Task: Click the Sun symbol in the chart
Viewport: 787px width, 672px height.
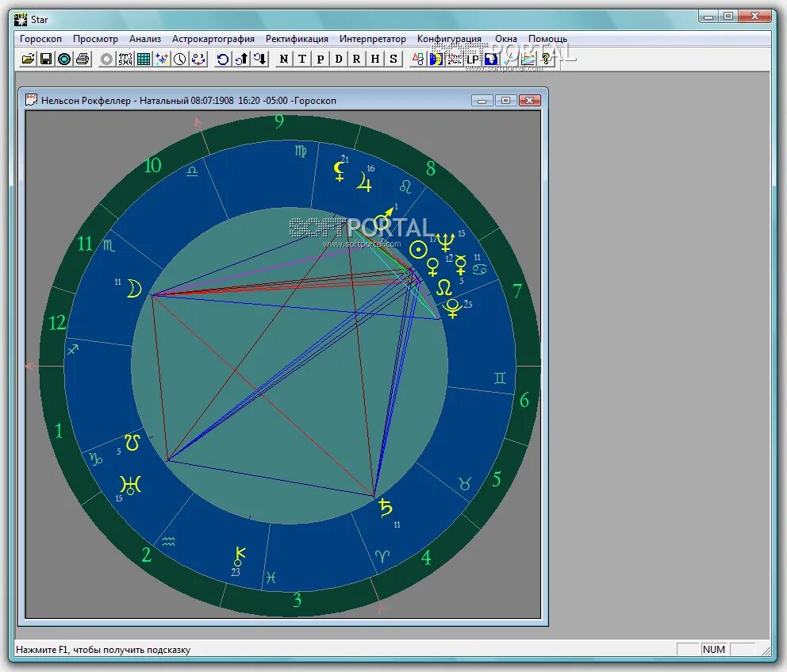Action: tap(418, 249)
